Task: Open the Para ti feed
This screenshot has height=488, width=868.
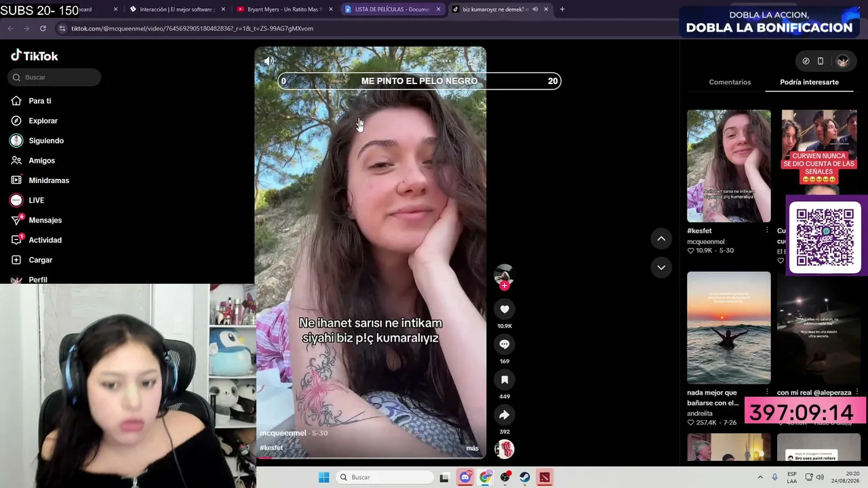Action: tap(40, 101)
